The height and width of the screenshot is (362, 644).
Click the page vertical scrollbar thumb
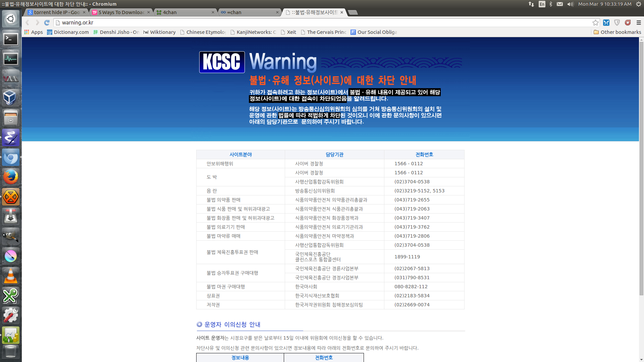(641, 168)
